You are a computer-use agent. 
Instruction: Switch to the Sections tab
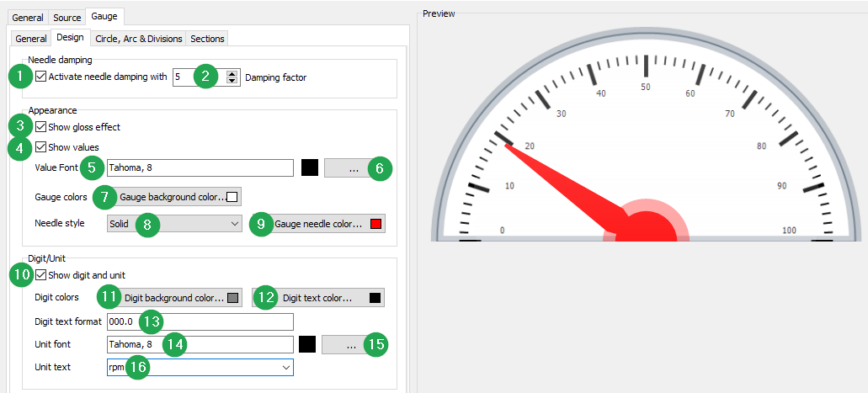[208, 39]
